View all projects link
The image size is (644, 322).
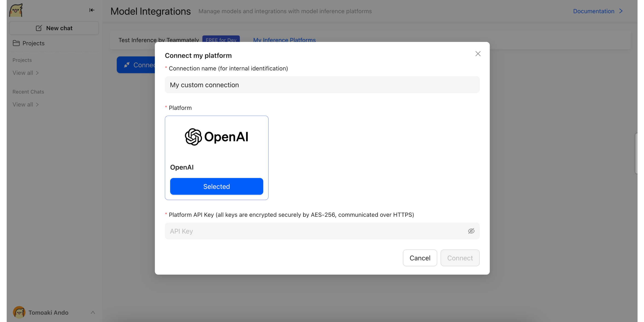pyautogui.click(x=26, y=73)
